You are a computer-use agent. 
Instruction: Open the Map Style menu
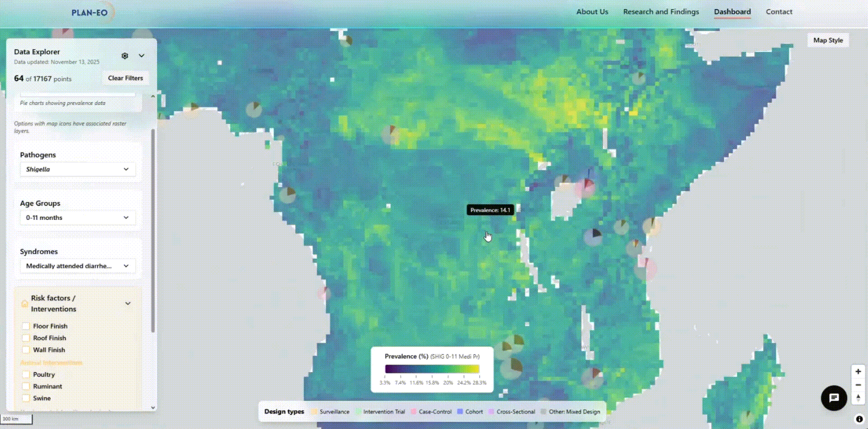(x=828, y=40)
